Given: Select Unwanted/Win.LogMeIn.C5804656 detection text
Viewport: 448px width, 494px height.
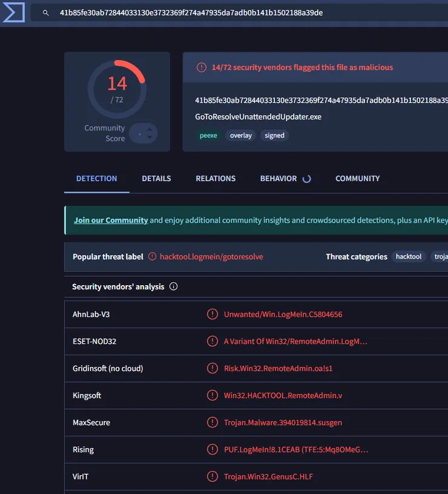Looking at the screenshot, I should 283,314.
